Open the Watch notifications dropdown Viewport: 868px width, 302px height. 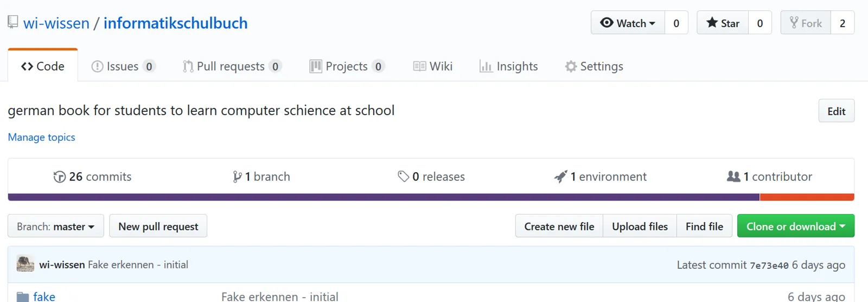pyautogui.click(x=628, y=23)
